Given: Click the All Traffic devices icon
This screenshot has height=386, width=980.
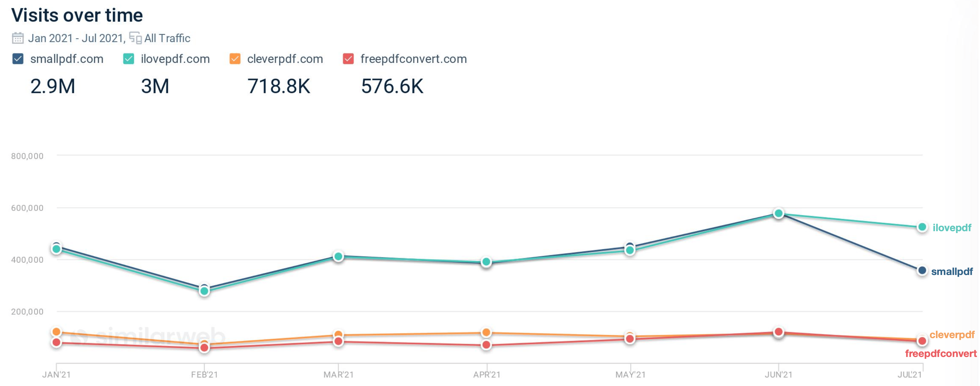Looking at the screenshot, I should pos(136,38).
